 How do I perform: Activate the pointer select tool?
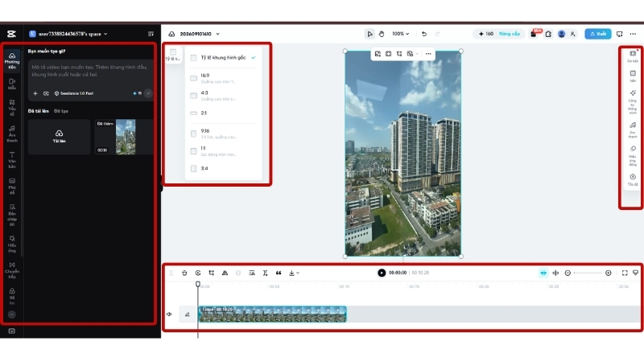[x=369, y=34]
